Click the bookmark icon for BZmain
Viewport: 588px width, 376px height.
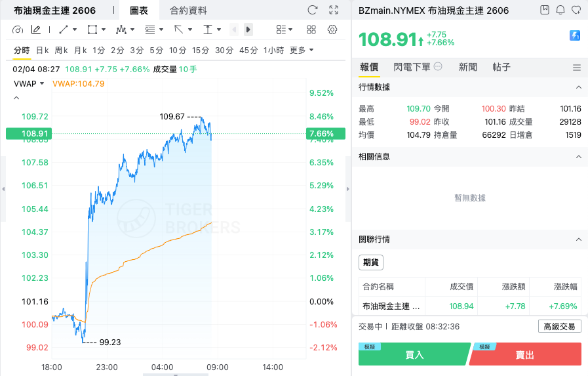pyautogui.click(x=545, y=10)
